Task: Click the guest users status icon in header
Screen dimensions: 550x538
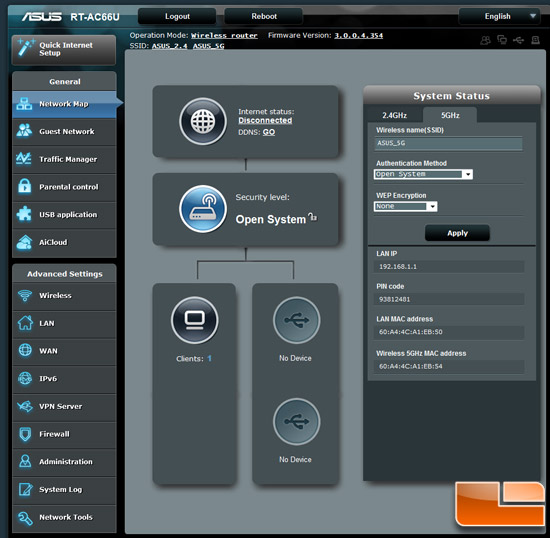Action: pos(485,40)
